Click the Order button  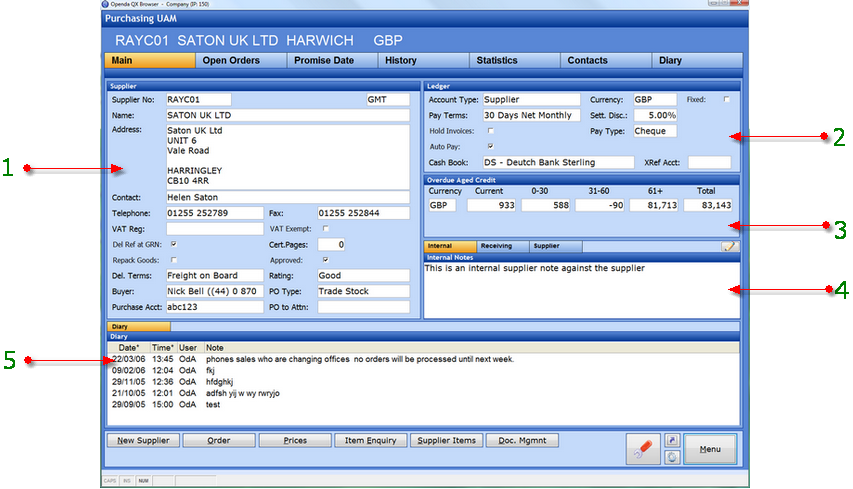coord(219,441)
